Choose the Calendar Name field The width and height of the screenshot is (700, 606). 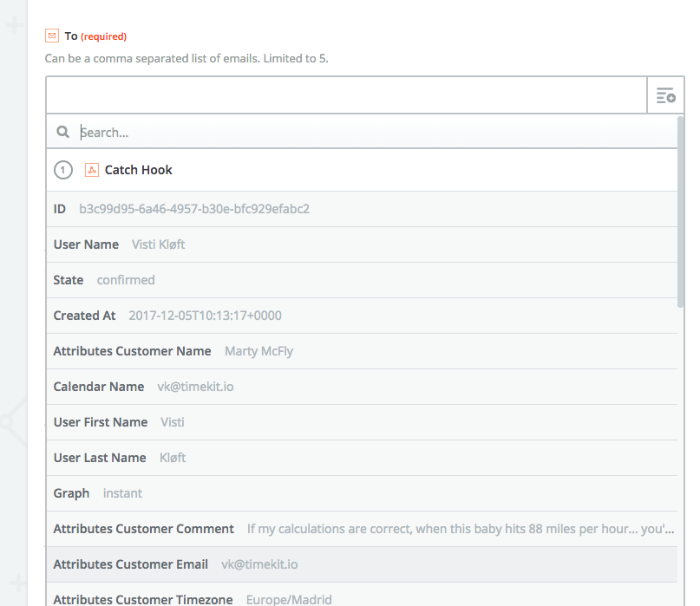(x=362, y=387)
